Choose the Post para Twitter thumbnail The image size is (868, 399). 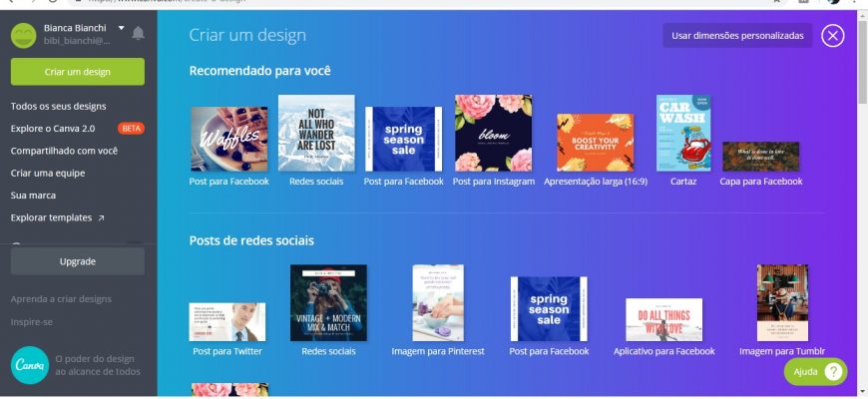coord(226,322)
